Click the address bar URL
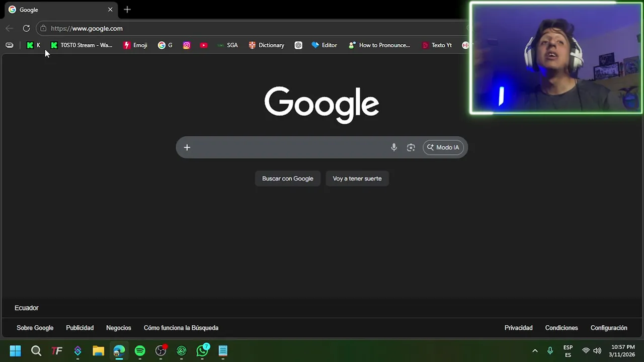644x362 pixels. coord(87,29)
